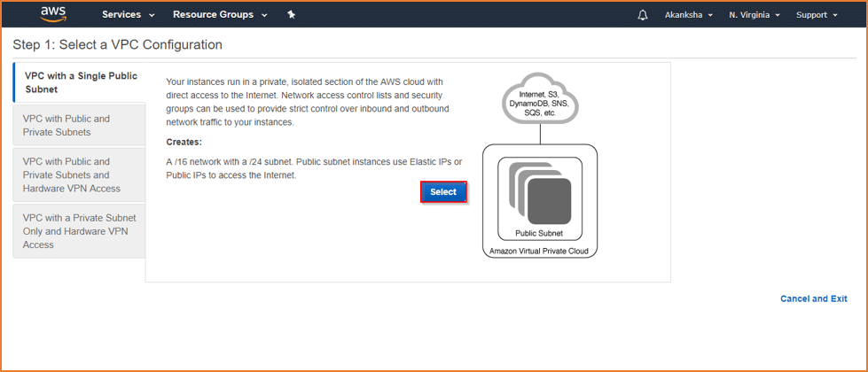Click the 'Creates:' label text
Viewport: 868px width, 372px height.
(184, 142)
